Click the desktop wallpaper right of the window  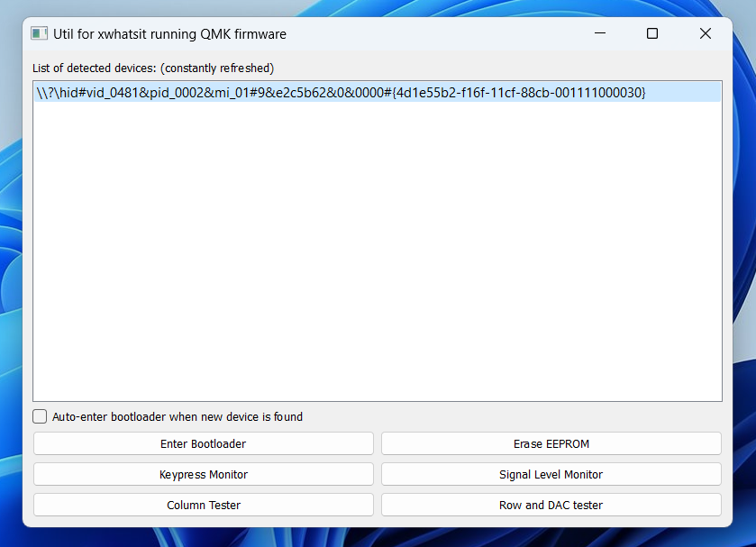(744, 270)
